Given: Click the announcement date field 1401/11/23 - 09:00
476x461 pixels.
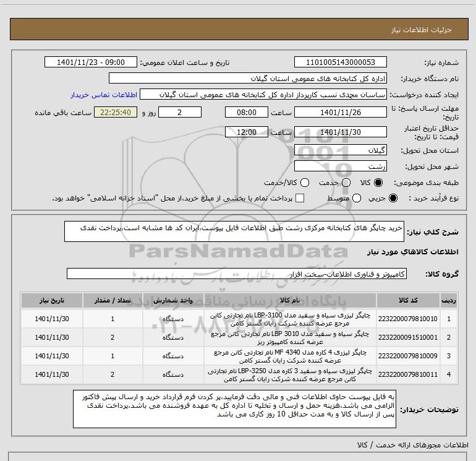Looking at the screenshot, I should (x=91, y=62).
